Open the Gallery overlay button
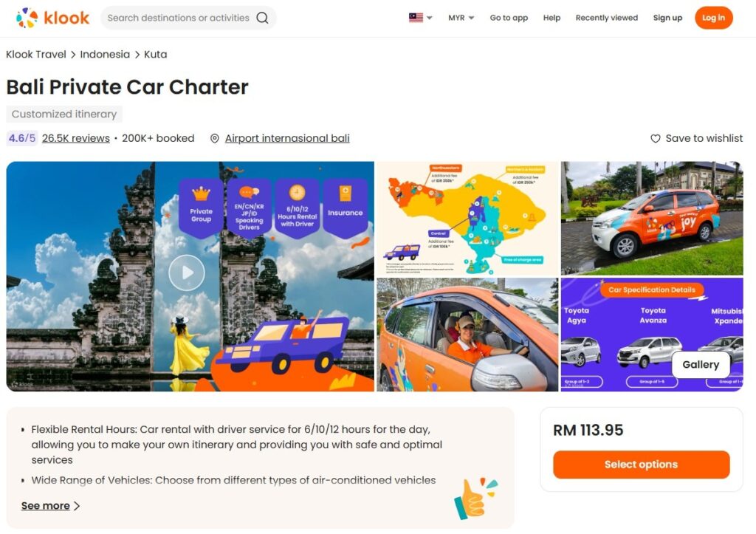Viewport: 756px width, 534px height. click(701, 365)
